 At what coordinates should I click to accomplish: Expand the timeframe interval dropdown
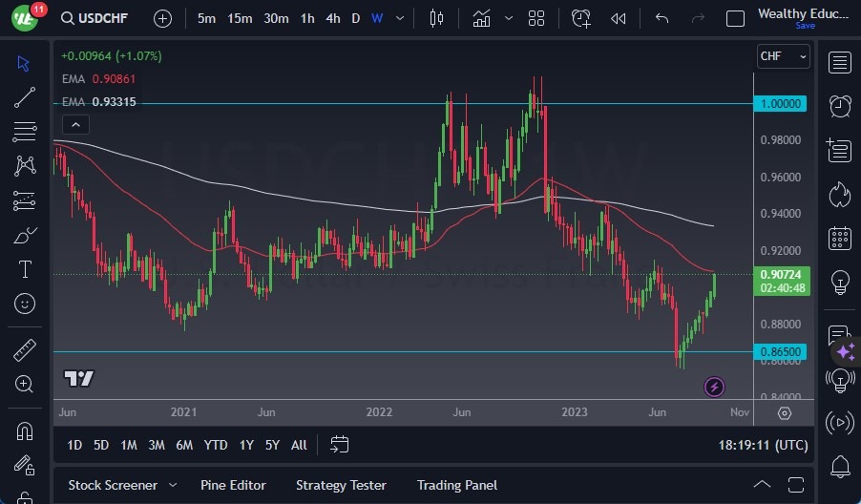pos(400,19)
